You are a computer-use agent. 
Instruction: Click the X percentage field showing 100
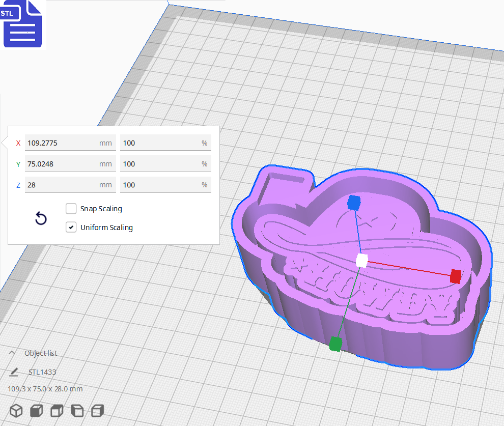click(x=165, y=143)
